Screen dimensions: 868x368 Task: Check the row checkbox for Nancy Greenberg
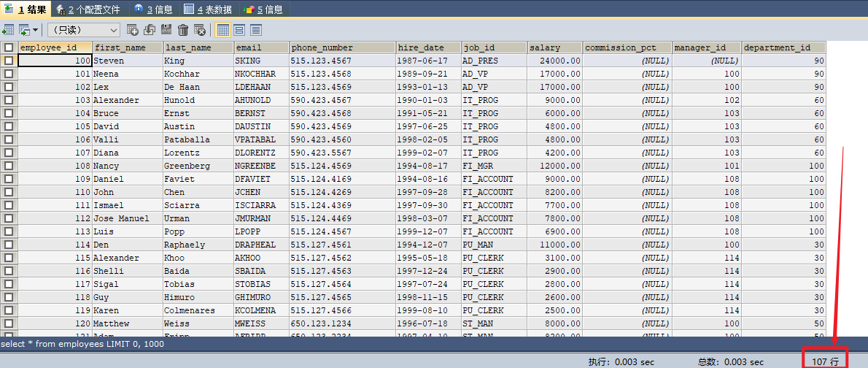point(9,166)
